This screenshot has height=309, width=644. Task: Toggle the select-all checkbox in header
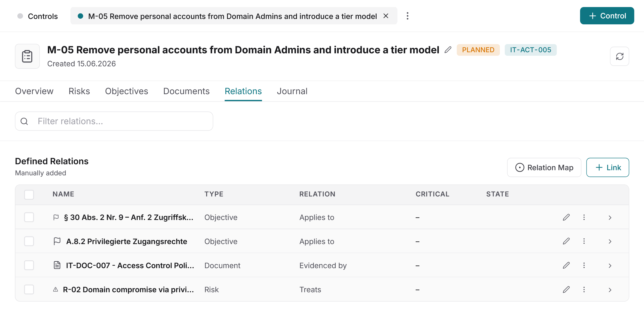[29, 195]
